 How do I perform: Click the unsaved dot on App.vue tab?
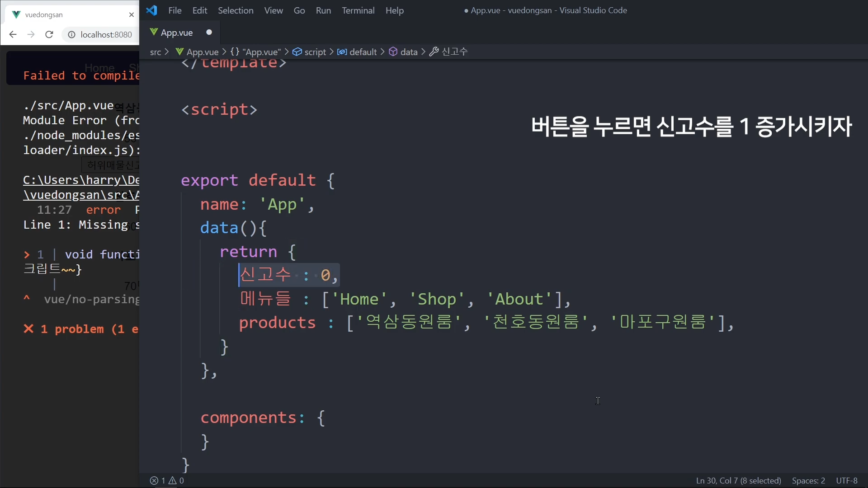click(x=209, y=32)
